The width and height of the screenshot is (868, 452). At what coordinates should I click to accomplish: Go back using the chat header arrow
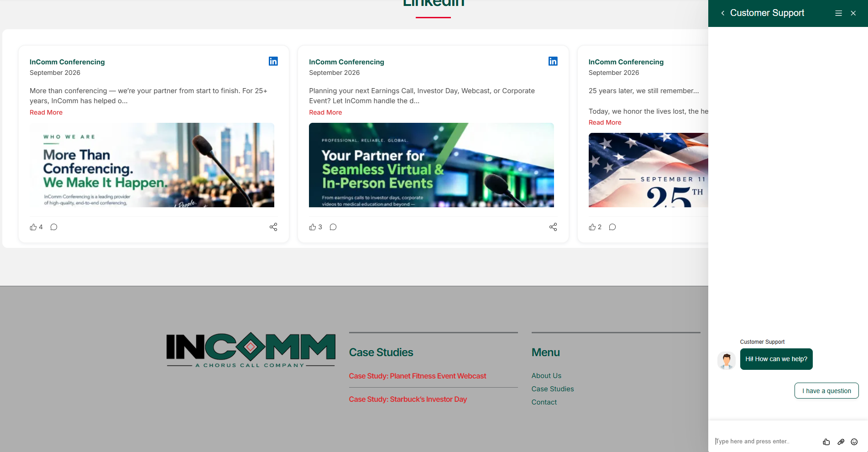tap(723, 13)
